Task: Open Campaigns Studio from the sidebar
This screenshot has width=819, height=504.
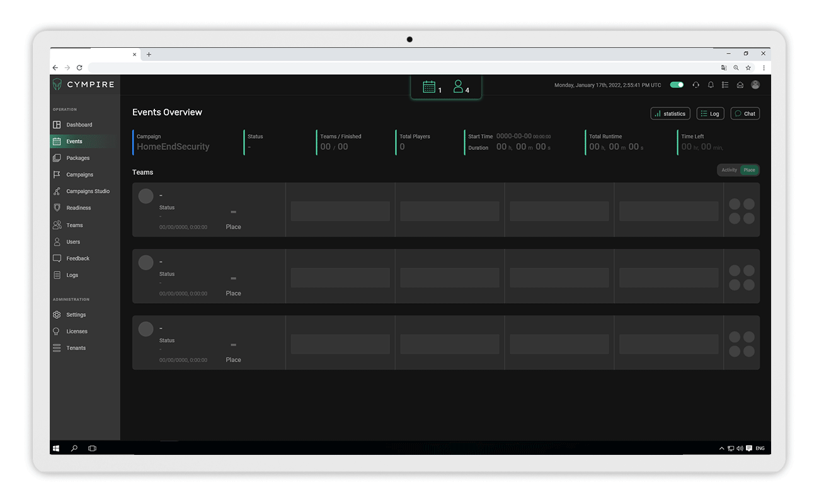Action: pos(88,191)
